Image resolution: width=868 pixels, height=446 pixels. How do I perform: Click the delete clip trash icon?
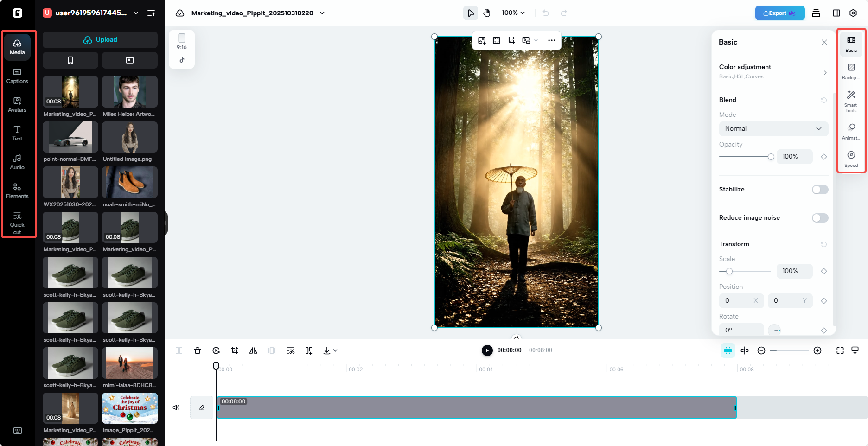[198, 350]
